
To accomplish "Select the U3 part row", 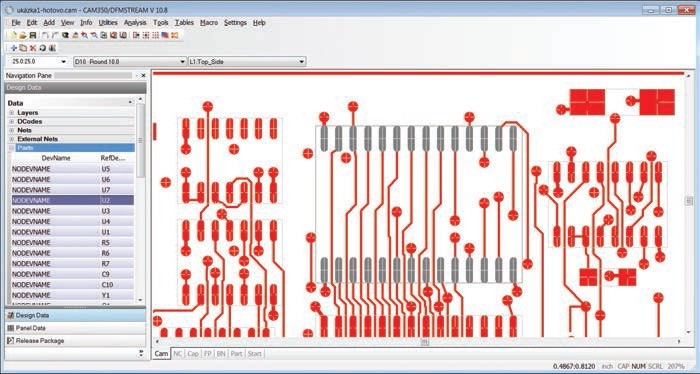I will 72,211.
